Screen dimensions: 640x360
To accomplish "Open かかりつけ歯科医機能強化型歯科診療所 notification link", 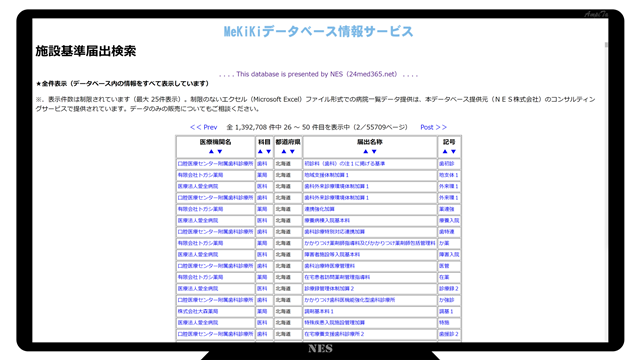I will [x=350, y=300].
